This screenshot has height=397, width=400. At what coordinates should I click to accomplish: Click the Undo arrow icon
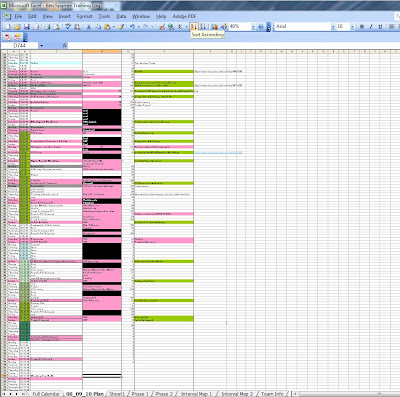tap(132, 27)
